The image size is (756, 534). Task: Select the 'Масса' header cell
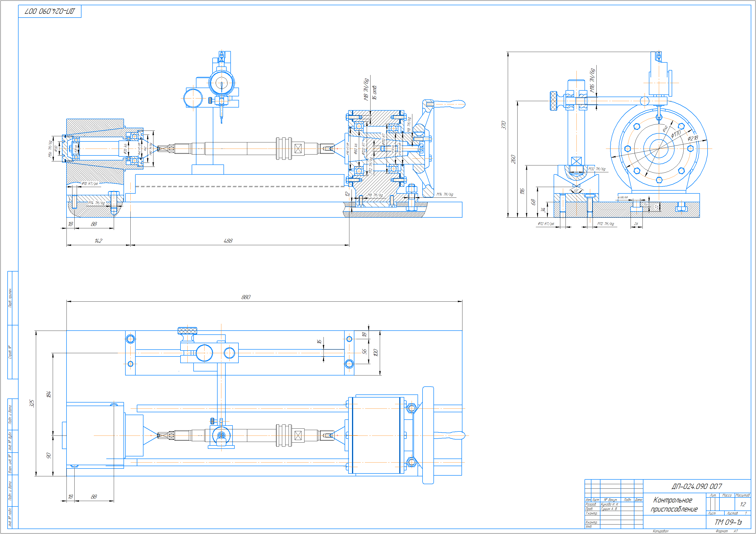[x=727, y=495]
